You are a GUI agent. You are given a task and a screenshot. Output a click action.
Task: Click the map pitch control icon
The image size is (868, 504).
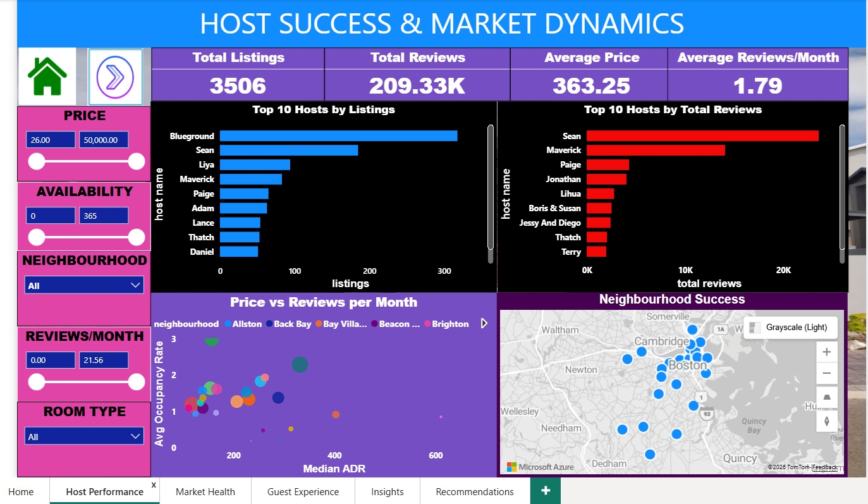pos(826,397)
